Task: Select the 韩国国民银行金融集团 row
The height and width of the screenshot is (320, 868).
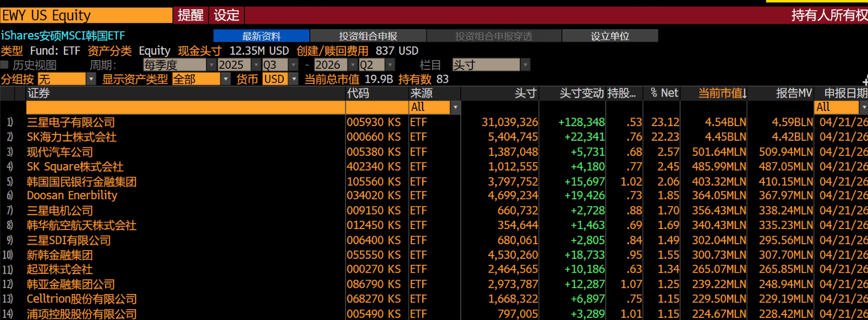Action: (433, 181)
